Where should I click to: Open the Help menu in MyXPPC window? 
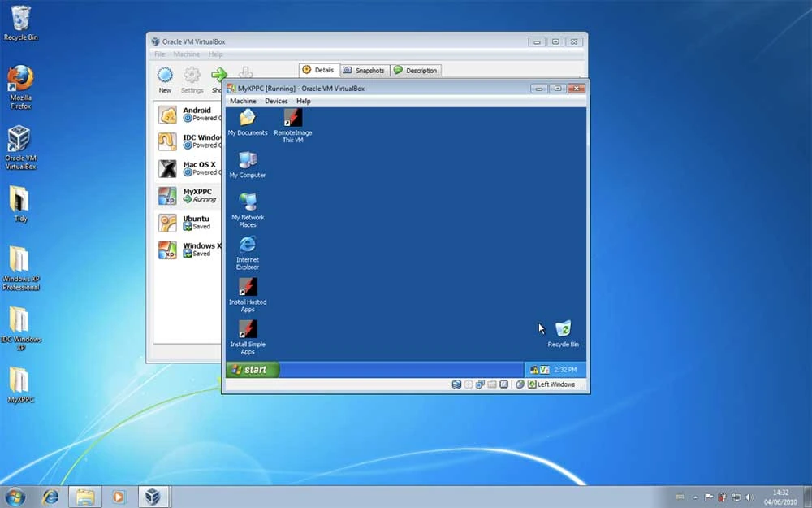point(304,101)
